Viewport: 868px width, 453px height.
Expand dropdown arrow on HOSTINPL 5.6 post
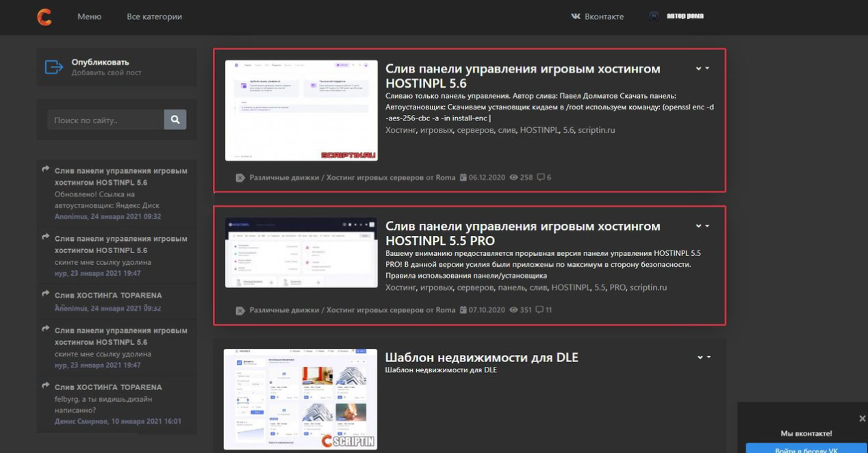tap(702, 68)
